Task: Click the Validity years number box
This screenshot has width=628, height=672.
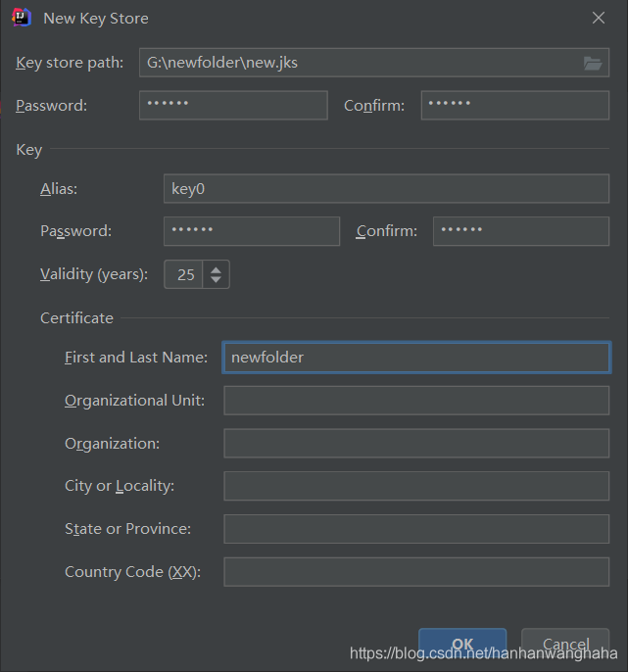Action: [184, 274]
